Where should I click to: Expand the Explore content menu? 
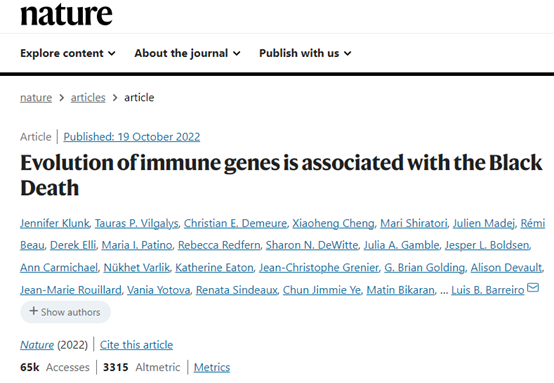tap(67, 53)
